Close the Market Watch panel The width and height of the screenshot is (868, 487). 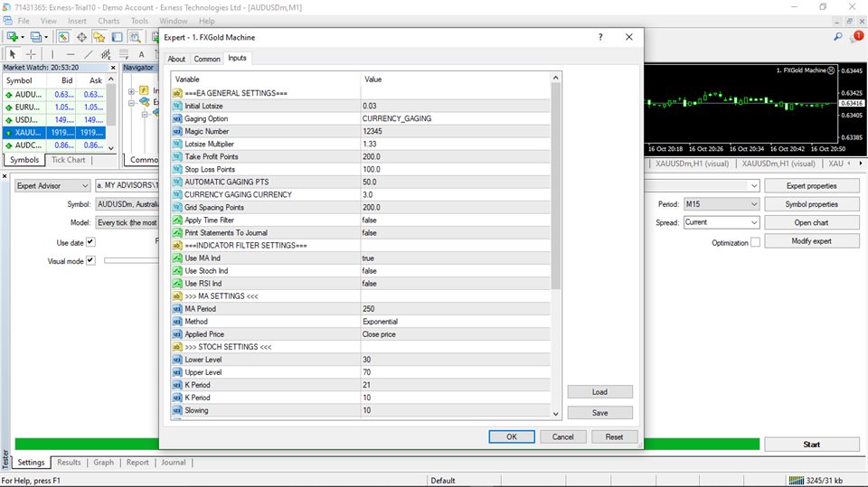(113, 68)
